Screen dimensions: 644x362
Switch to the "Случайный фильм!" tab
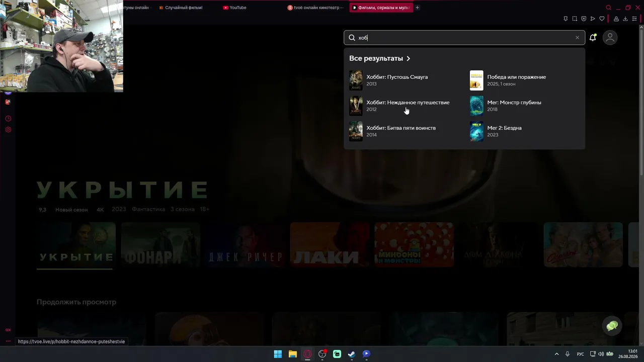pos(184,8)
